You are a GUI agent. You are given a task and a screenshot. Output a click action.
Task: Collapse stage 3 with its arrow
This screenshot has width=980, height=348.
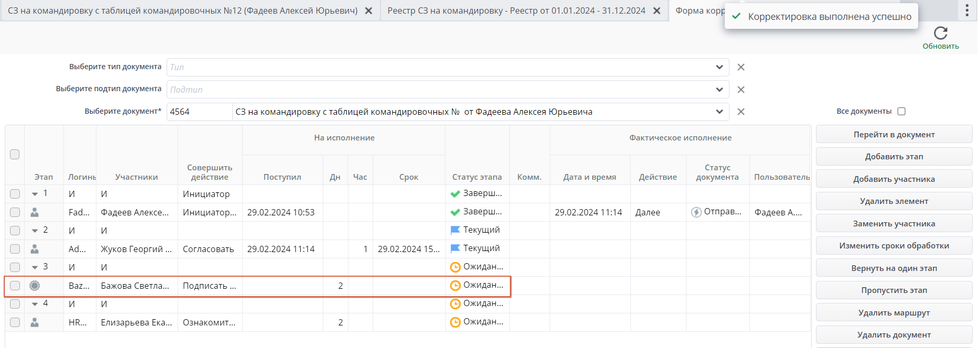(x=35, y=267)
